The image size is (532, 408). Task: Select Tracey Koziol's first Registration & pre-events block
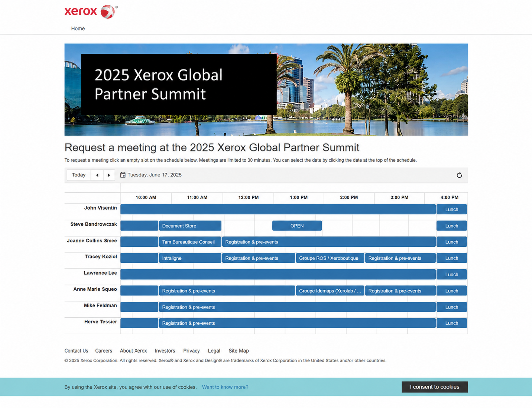tap(259, 258)
